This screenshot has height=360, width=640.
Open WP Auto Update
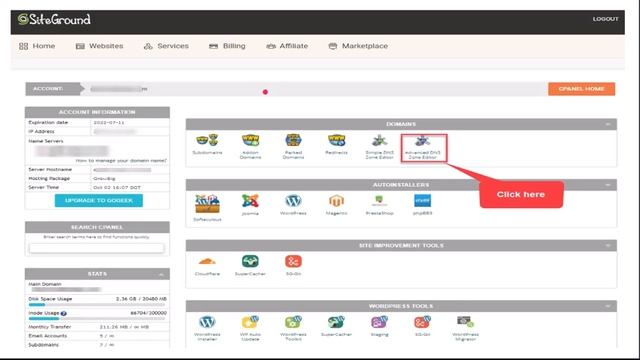(250, 328)
